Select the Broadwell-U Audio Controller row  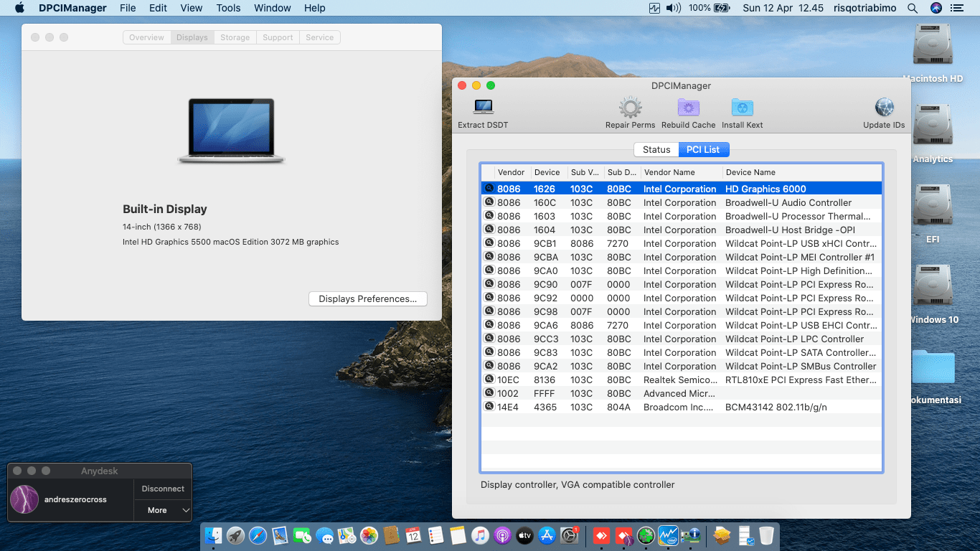tap(681, 202)
